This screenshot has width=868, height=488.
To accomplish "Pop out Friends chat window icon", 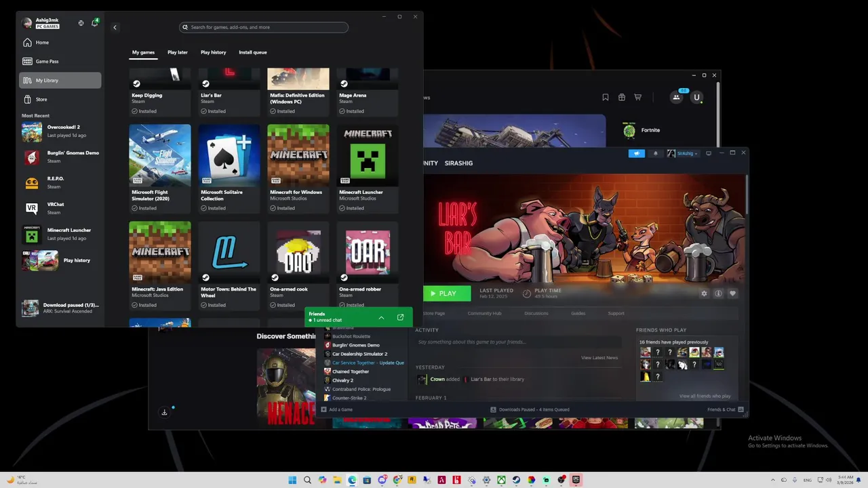I will (400, 317).
